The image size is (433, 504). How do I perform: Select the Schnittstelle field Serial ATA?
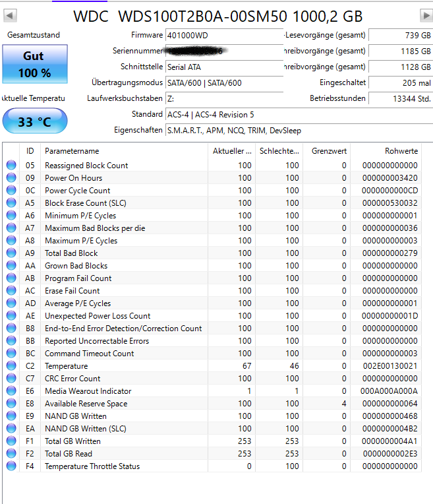[x=224, y=67]
